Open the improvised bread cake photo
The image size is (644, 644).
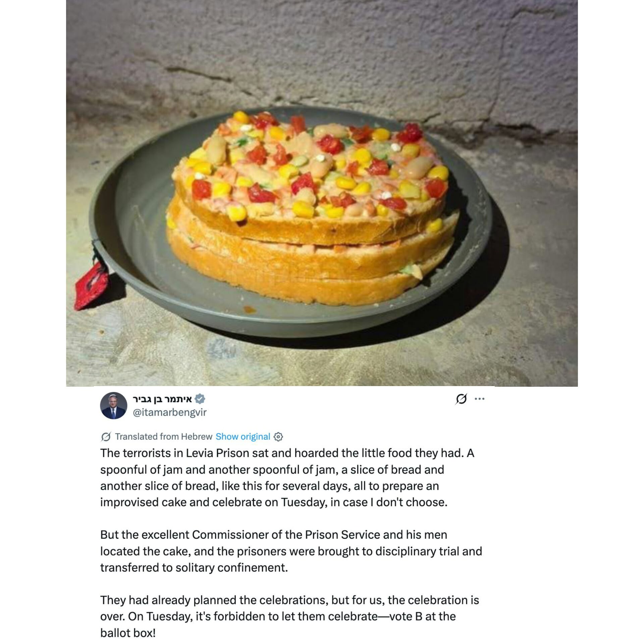click(322, 193)
